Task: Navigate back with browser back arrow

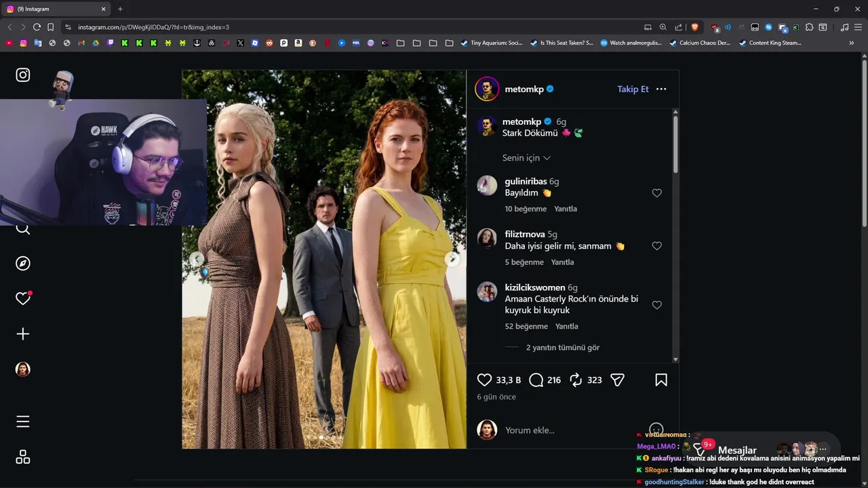Action: pyautogui.click(x=9, y=27)
